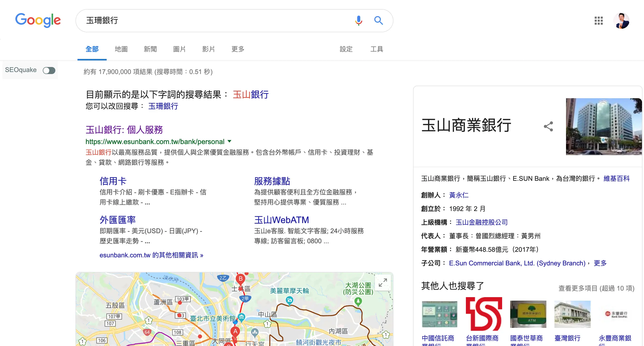The width and height of the screenshot is (644, 346).
Task: Switch to the 新聞 tab
Action: [150, 49]
